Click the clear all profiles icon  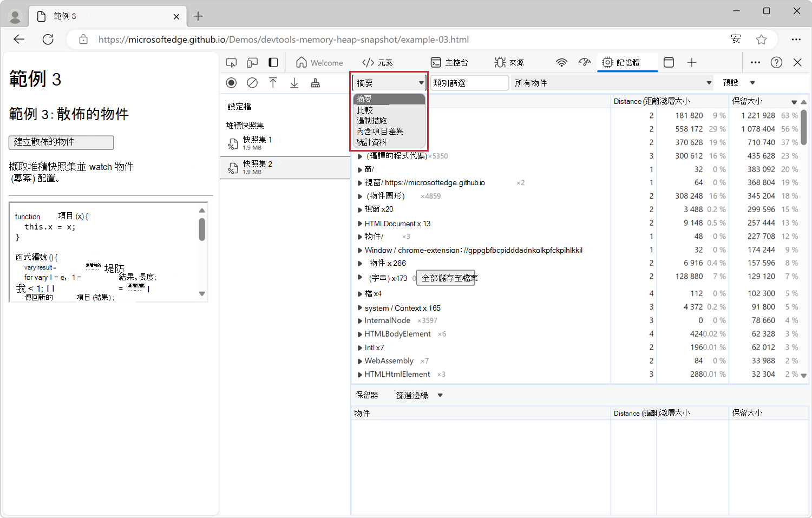click(252, 83)
